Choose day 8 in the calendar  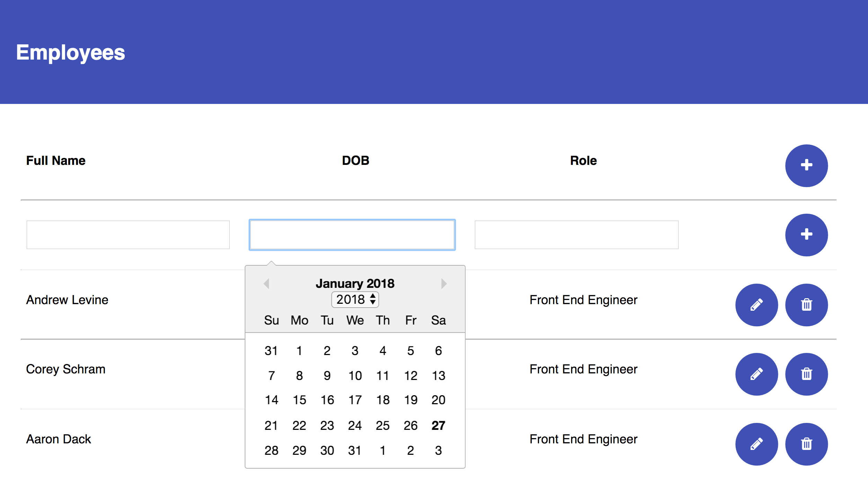pos(299,375)
